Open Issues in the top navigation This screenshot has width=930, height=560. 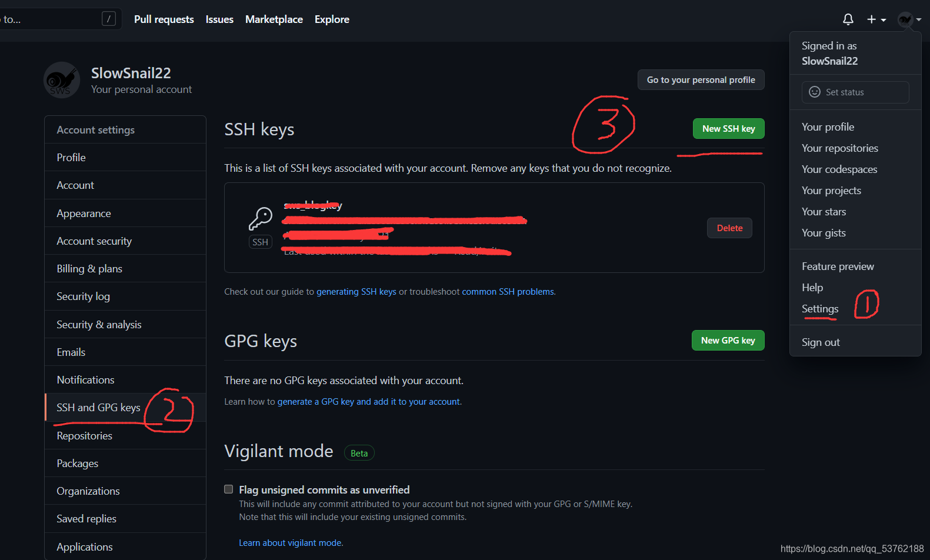(219, 19)
